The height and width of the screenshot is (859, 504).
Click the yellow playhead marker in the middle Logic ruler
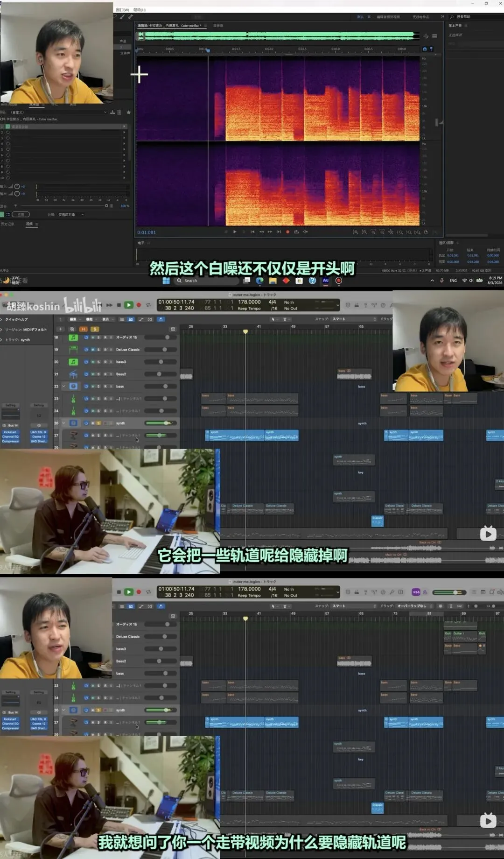click(245, 331)
